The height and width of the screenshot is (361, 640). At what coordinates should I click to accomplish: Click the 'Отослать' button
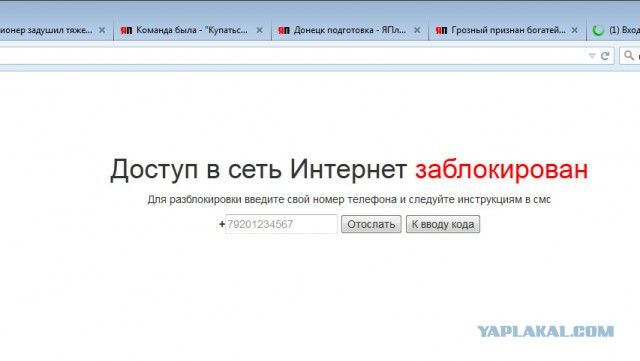point(371,224)
